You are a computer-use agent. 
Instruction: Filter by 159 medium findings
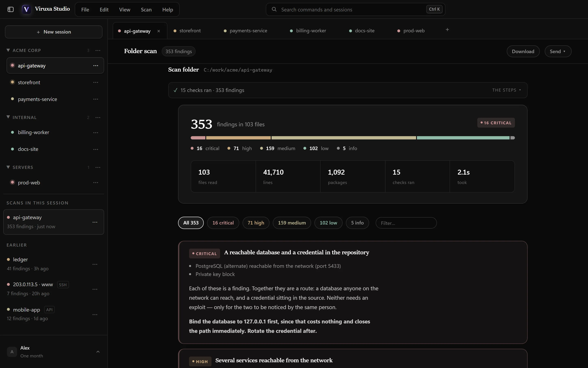(x=292, y=223)
